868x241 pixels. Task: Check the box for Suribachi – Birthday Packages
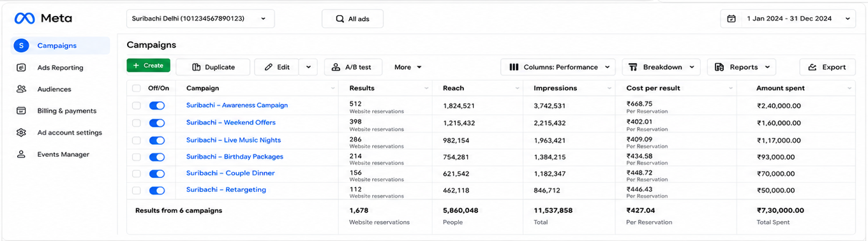pos(136,157)
